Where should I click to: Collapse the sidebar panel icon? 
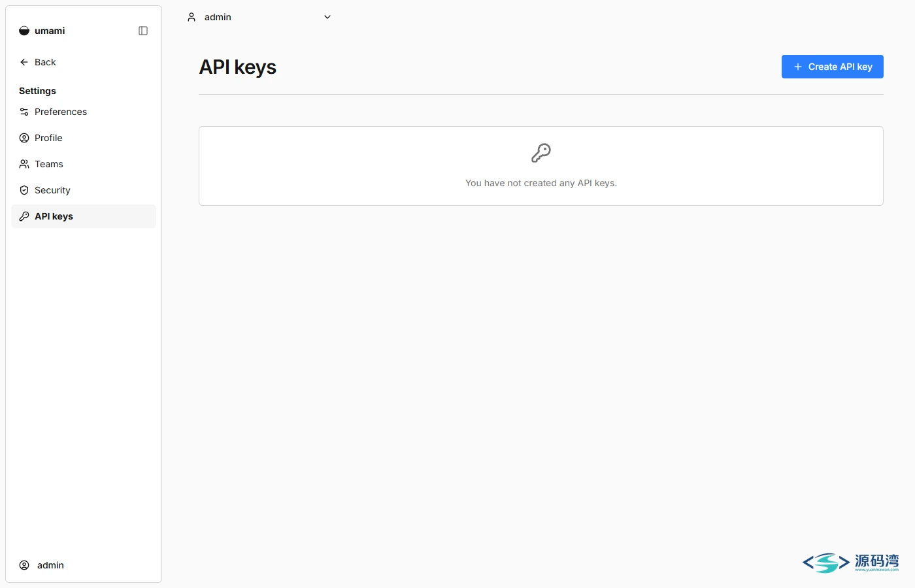[x=143, y=31]
